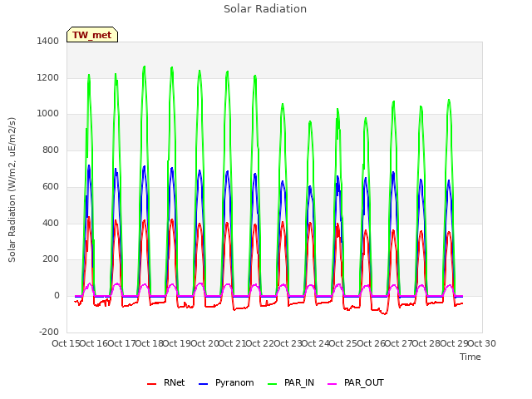Click the Solar Radiation y-axis label
Image resolution: width=532 pixels, height=399 pixels.
[x=12, y=190]
